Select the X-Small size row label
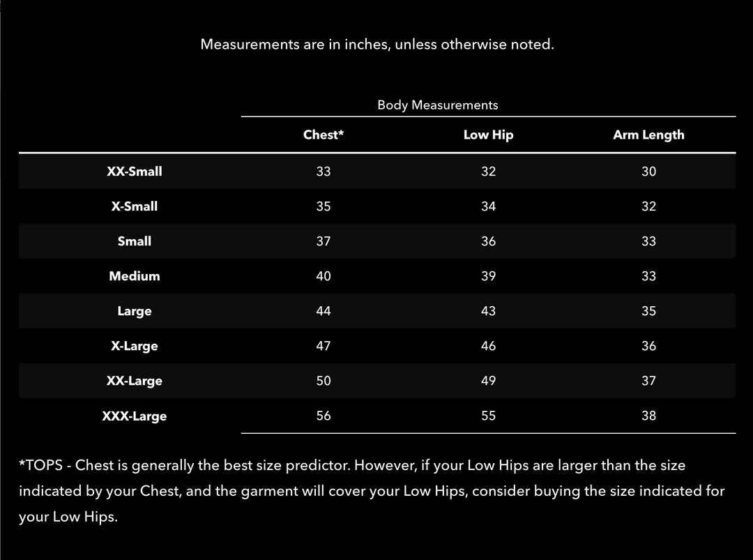The image size is (753, 560). pos(135,206)
